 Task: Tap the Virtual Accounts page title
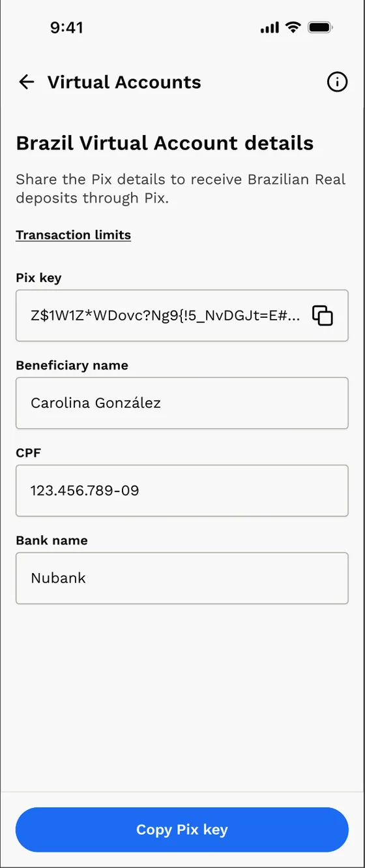tap(124, 82)
